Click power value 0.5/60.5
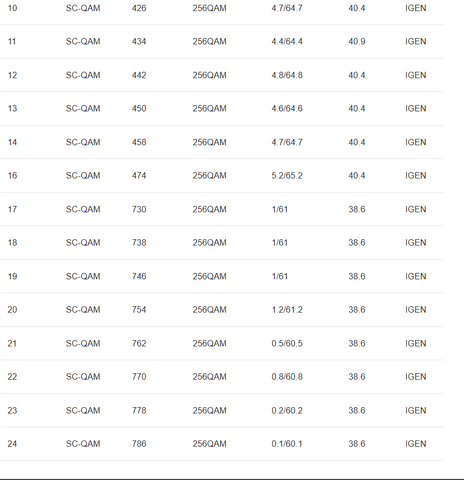Screen dimensions: 464x480 [x=287, y=343]
